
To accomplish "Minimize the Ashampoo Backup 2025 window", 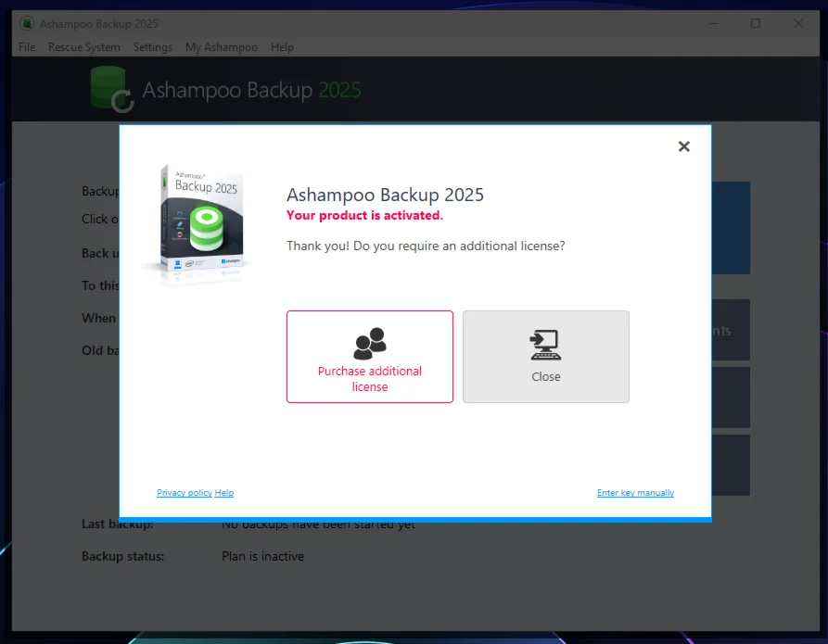I will click(714, 23).
